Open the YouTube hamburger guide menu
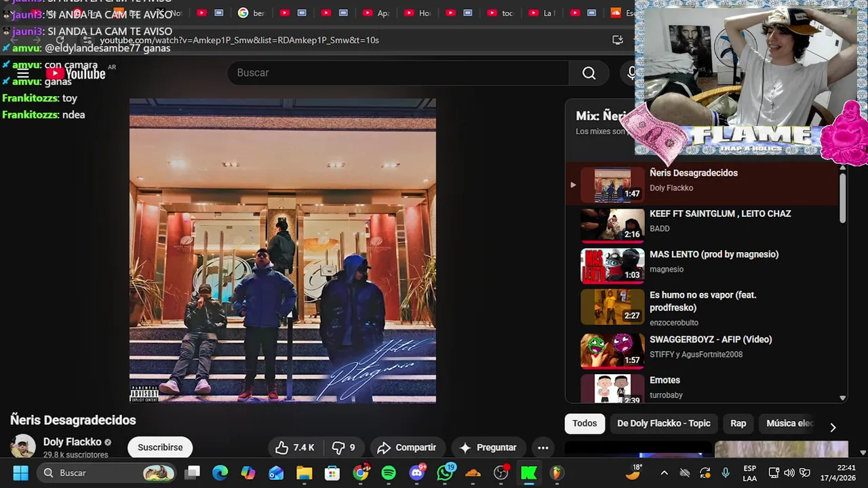 pyautogui.click(x=23, y=74)
